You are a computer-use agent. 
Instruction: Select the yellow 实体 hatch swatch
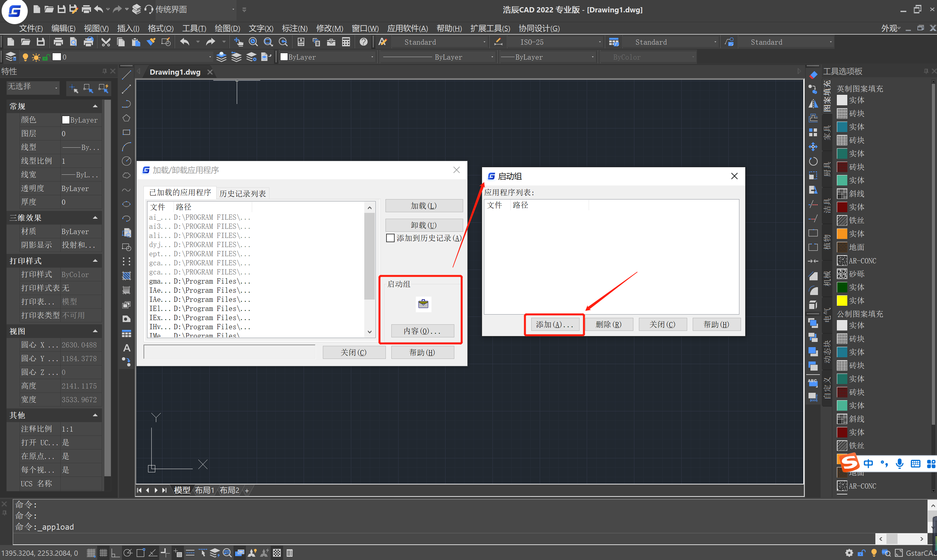click(x=842, y=301)
